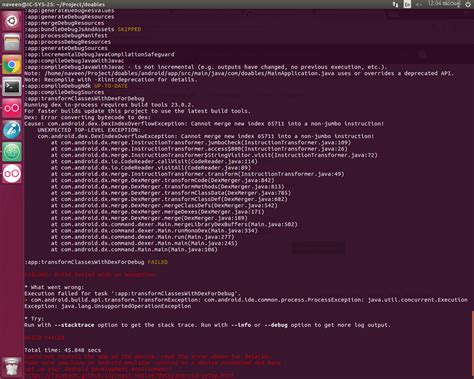The image size is (474, 379).
Task: Click the 'InstructionTransformer.jumboCheck' stack trace line
Action: pos(201,143)
